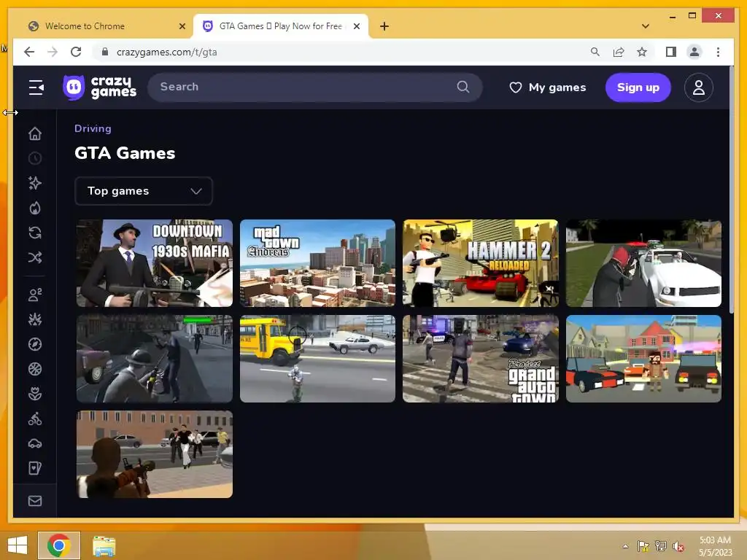The image size is (747, 560).
Task: Open the yellow school bus game thumbnail
Action: click(317, 359)
